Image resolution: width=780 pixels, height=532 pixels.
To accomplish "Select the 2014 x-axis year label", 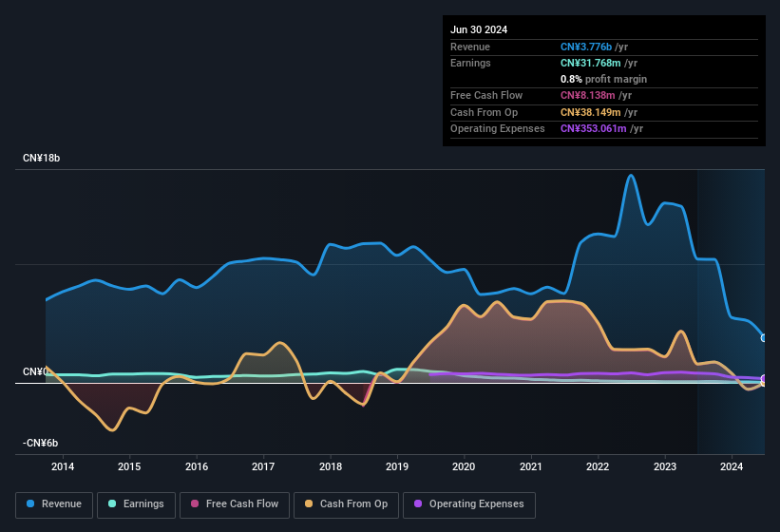I will [x=63, y=466].
